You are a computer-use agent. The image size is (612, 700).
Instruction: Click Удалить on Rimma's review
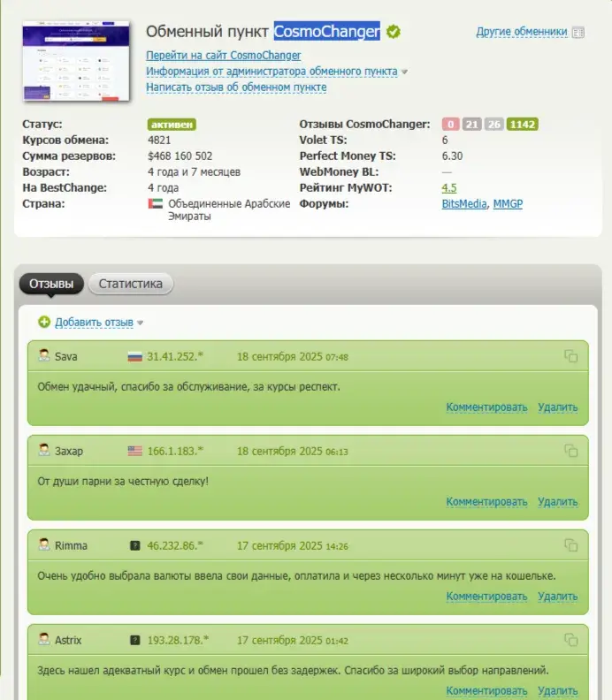(x=557, y=597)
